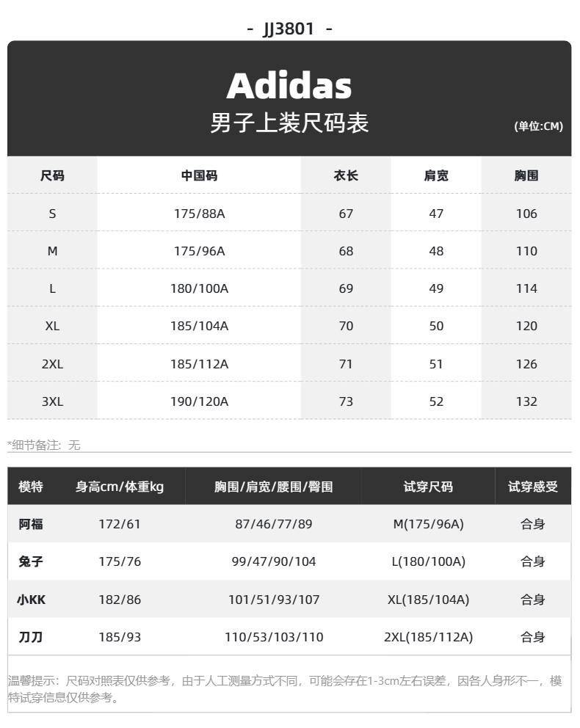Click the 190/120A China size cell
Image resolution: width=580 pixels, height=728 pixels.
(x=199, y=401)
